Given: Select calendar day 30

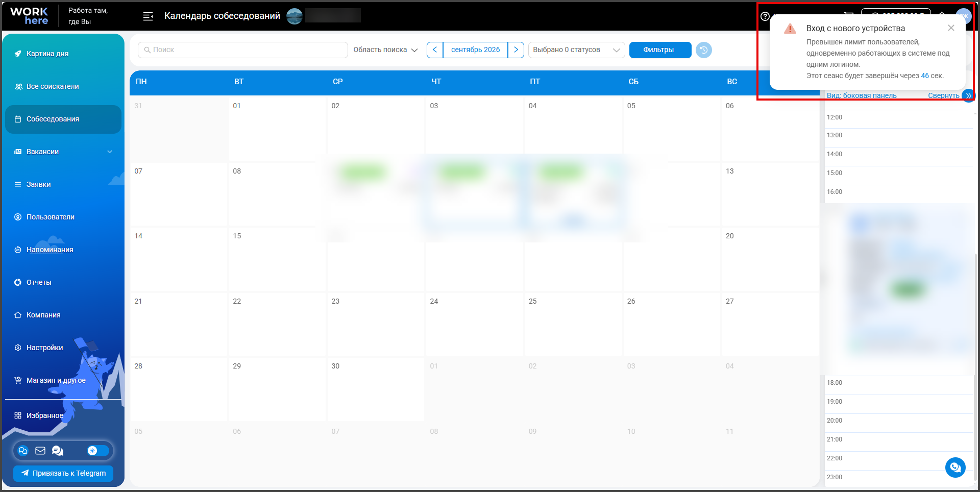Looking at the screenshot, I should click(376, 389).
